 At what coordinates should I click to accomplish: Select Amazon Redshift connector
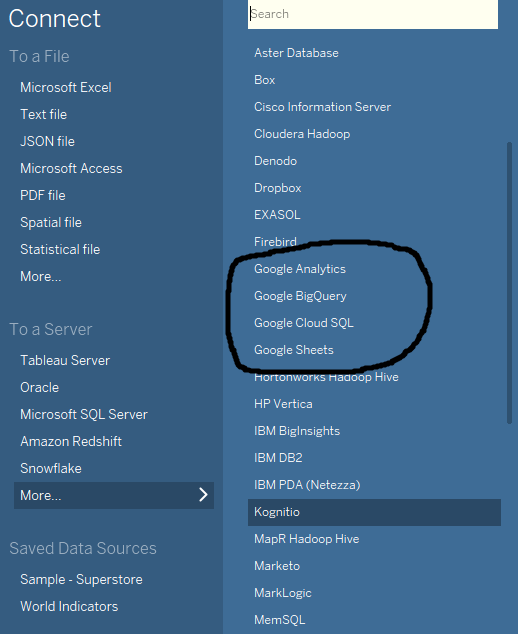(x=71, y=441)
